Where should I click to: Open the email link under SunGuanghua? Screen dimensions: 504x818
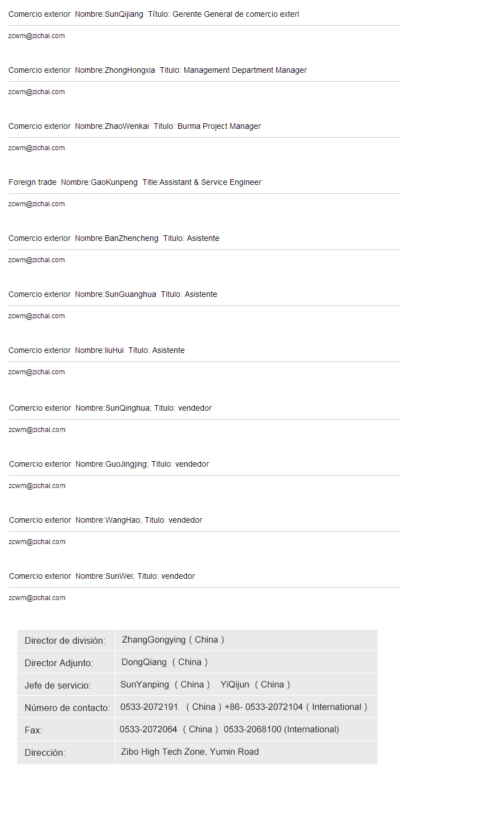point(36,316)
